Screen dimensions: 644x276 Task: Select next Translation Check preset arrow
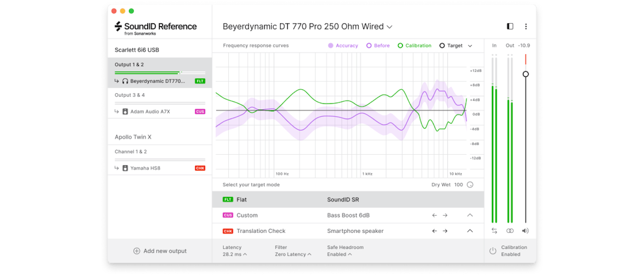pyautogui.click(x=445, y=231)
